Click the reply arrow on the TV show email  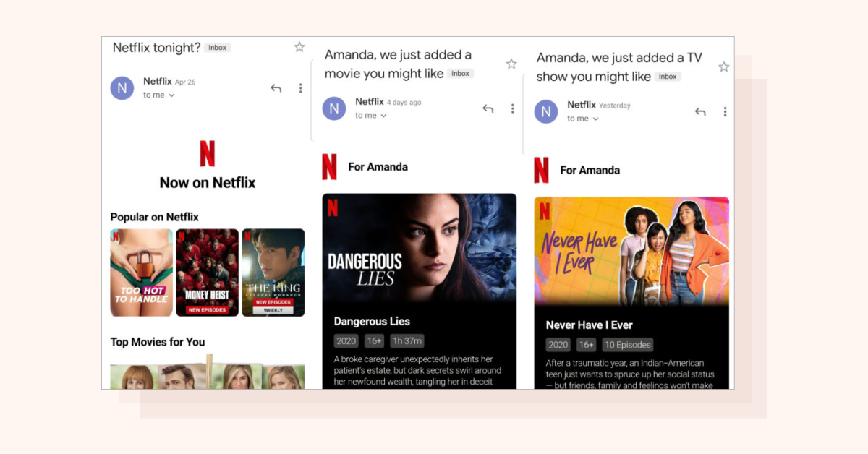point(699,111)
